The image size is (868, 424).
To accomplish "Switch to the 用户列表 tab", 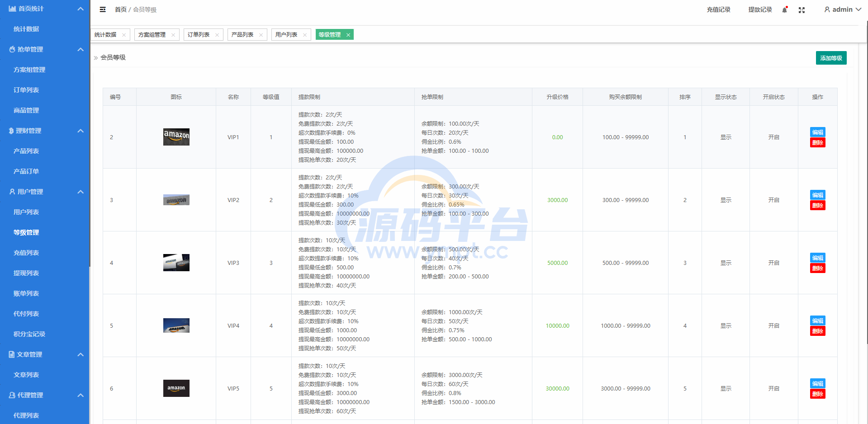I will coord(287,35).
